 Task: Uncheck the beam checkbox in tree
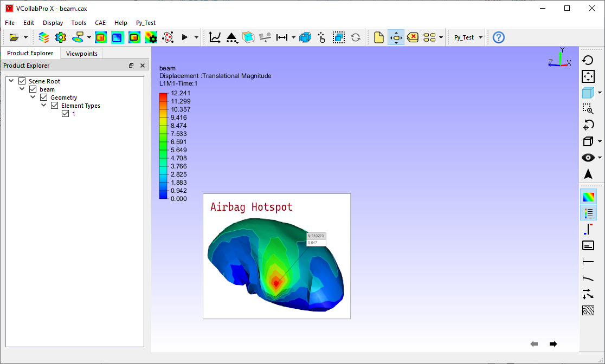[33, 89]
